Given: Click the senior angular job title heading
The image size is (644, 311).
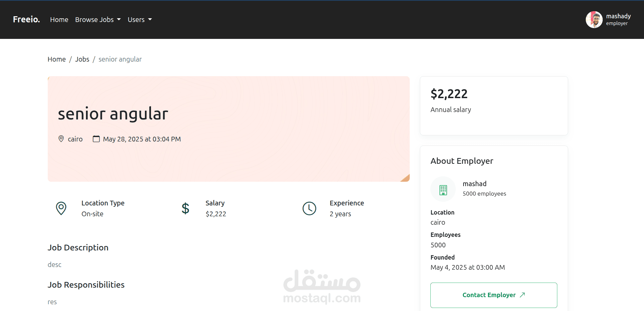Looking at the screenshot, I should point(113,114).
